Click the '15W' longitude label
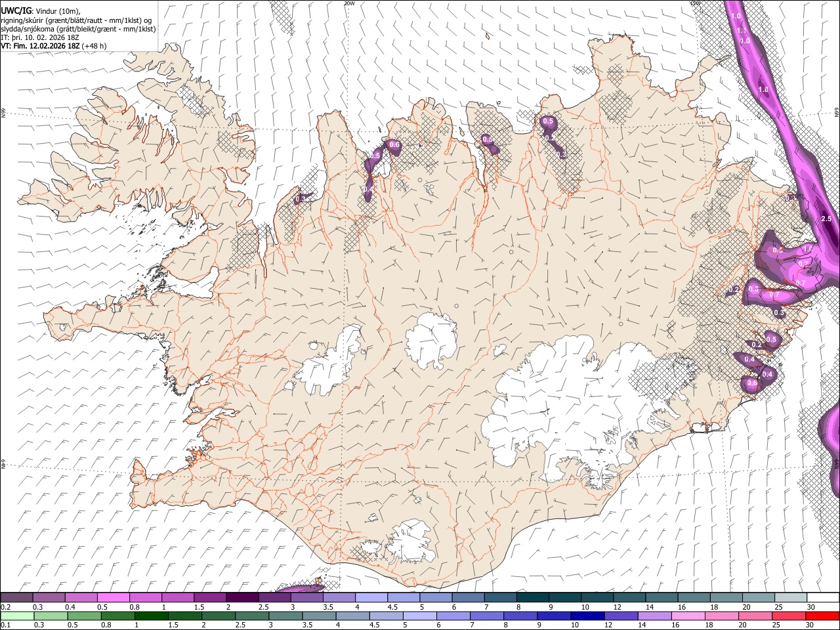 [x=695, y=3]
